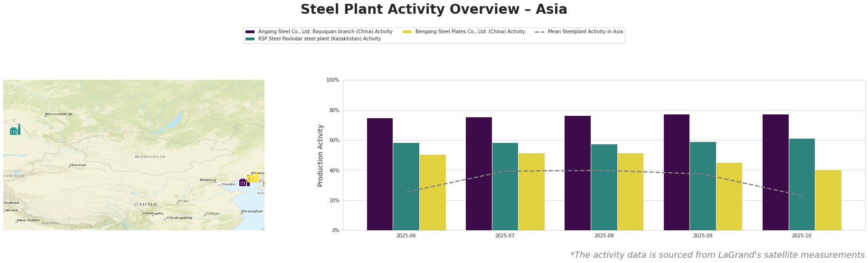
Task: Select Mean Steelplant Activity in Asia label
Action: pyautogui.click(x=585, y=32)
